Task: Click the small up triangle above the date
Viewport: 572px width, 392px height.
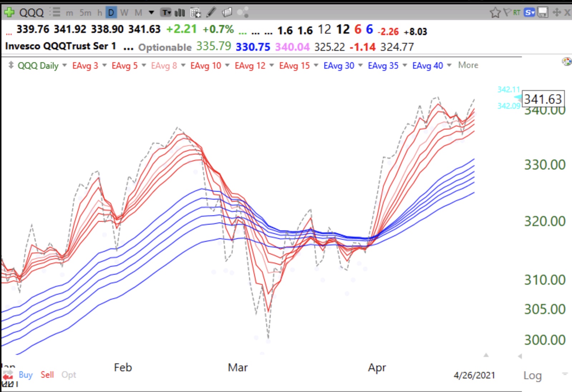Action: (x=486, y=355)
